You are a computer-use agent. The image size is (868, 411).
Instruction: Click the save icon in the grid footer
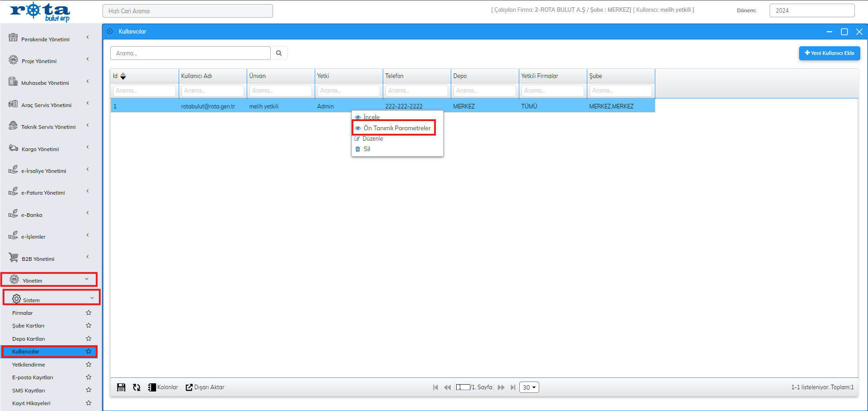121,387
